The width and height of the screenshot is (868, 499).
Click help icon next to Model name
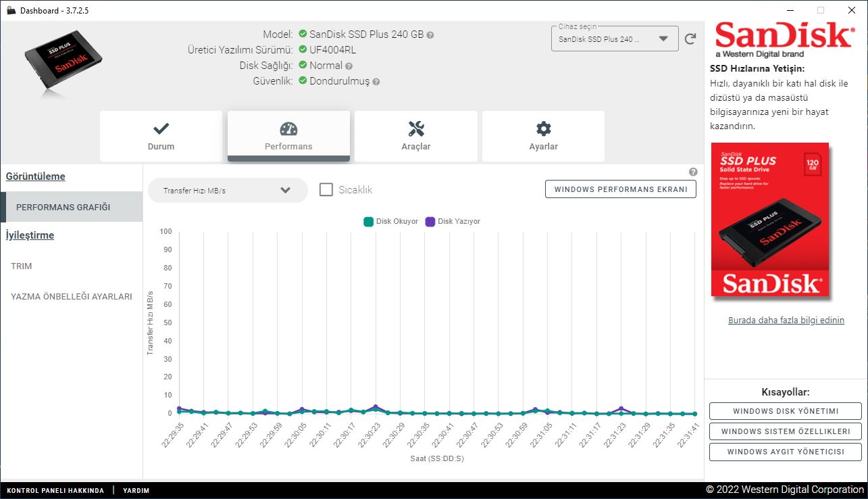pyautogui.click(x=430, y=34)
